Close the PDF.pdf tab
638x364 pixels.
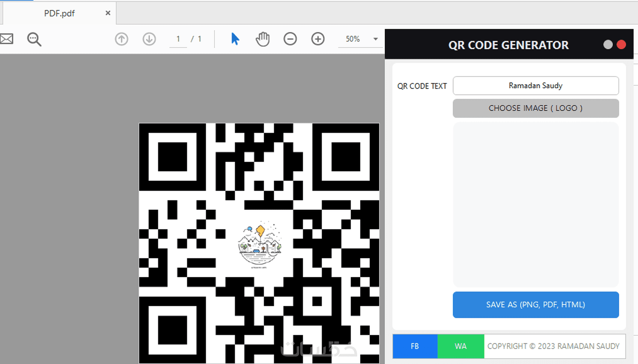[x=108, y=13]
